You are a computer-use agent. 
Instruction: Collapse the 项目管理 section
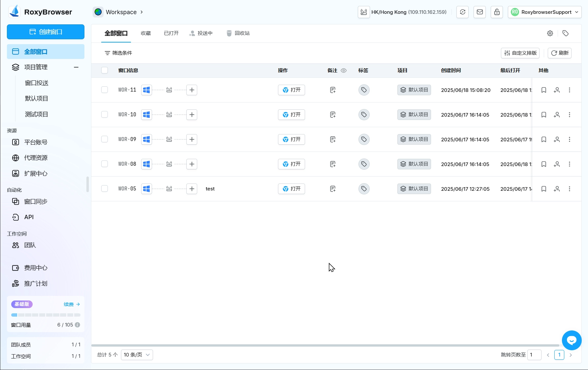(76, 67)
